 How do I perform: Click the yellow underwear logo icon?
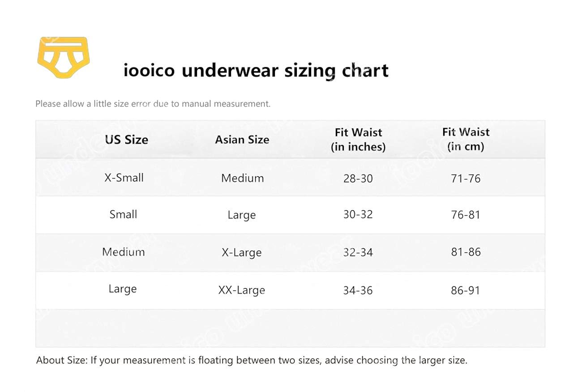click(63, 57)
